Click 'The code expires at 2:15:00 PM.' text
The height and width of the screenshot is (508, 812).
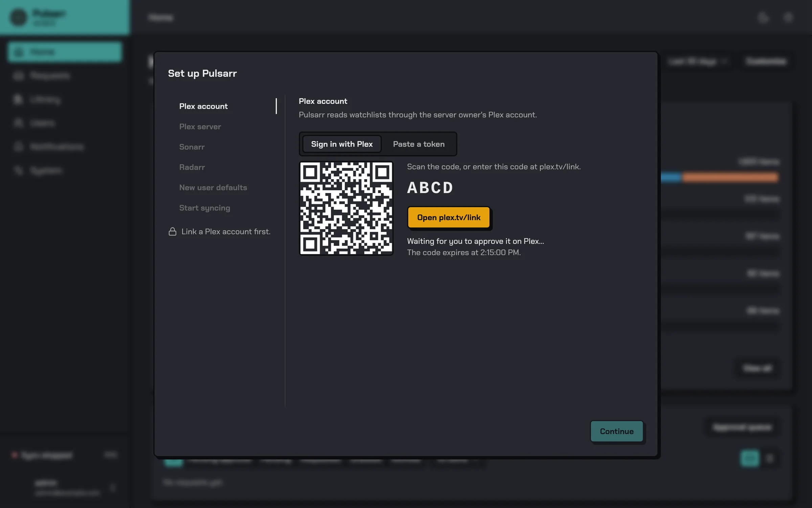(x=464, y=253)
